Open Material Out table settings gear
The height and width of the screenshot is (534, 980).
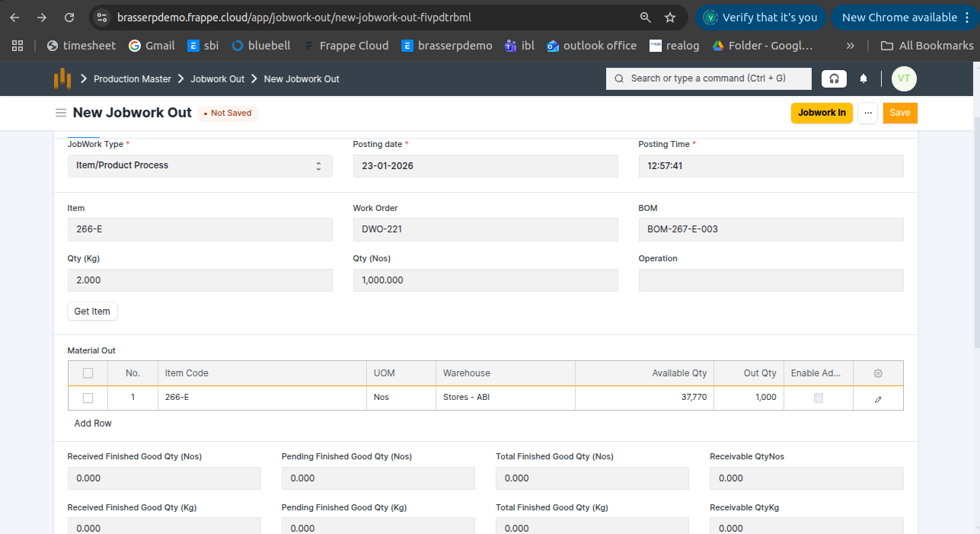[x=878, y=373]
